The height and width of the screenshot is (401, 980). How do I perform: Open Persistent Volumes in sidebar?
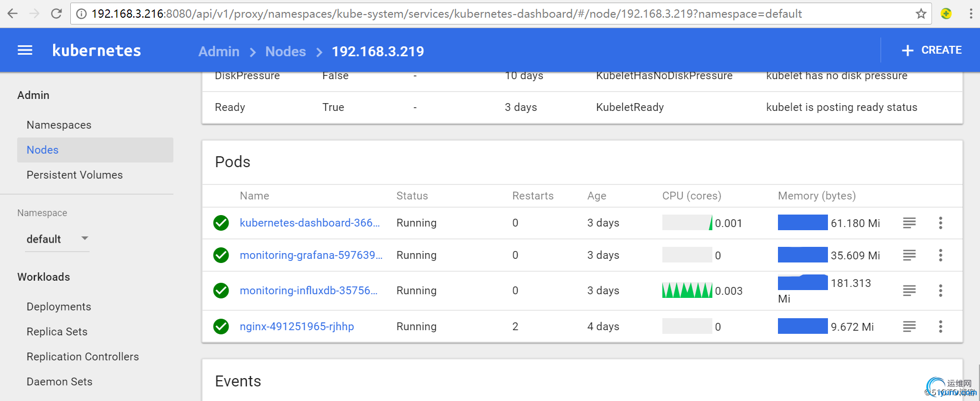pyautogui.click(x=74, y=175)
